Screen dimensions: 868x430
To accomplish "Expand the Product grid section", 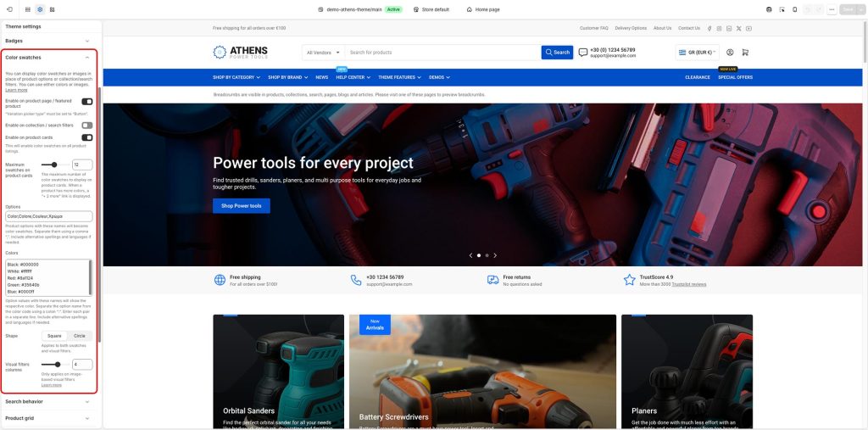I will click(47, 418).
